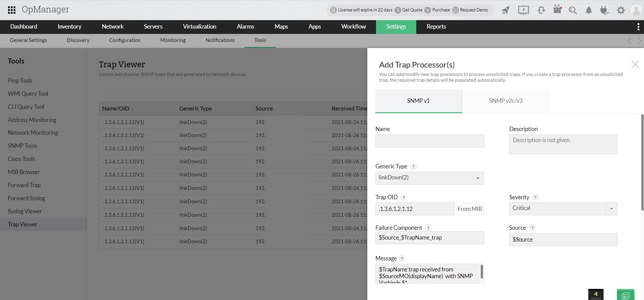This screenshot has height=300, width=644.
Task: Click the search magnifier icon
Action: click(x=573, y=10)
